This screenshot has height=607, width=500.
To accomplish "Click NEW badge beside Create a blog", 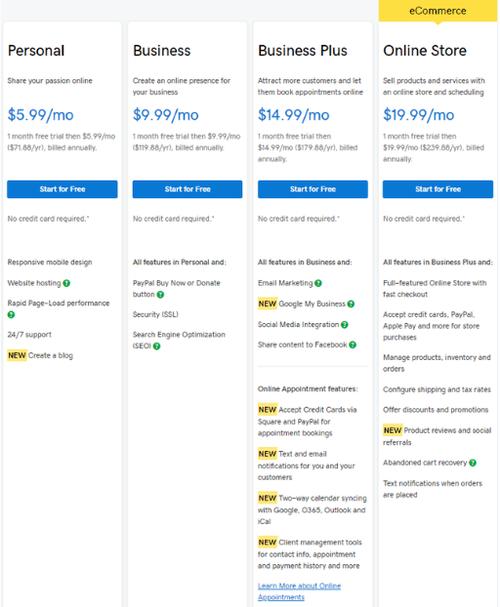I will (x=17, y=355).
